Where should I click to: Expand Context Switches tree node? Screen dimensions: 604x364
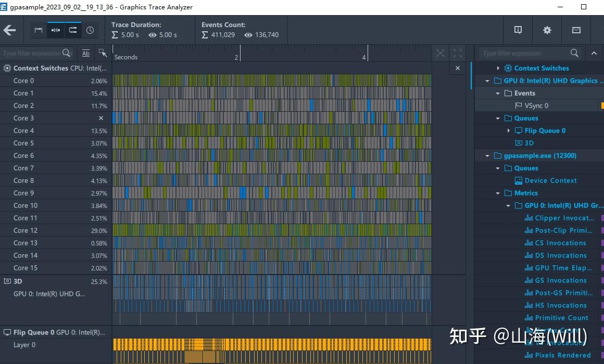click(498, 68)
